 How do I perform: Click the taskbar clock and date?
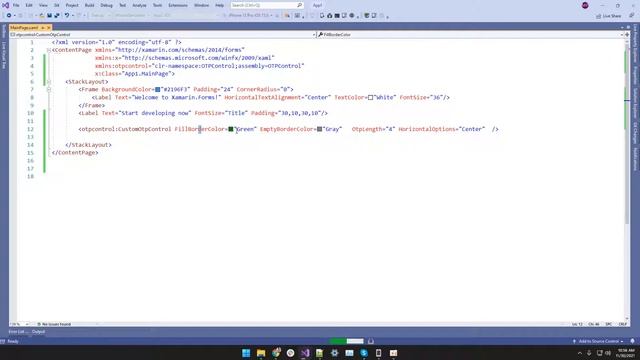(x=626, y=353)
